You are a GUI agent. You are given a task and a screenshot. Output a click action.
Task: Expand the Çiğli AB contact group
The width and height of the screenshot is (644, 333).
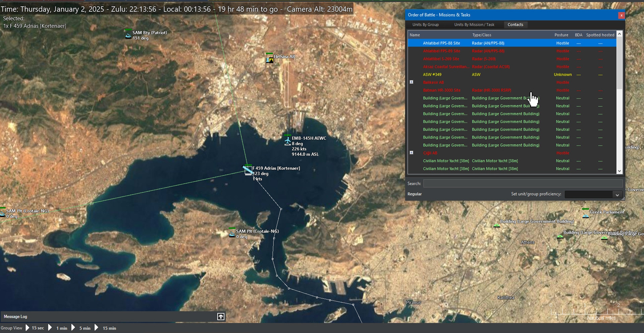coord(412,153)
